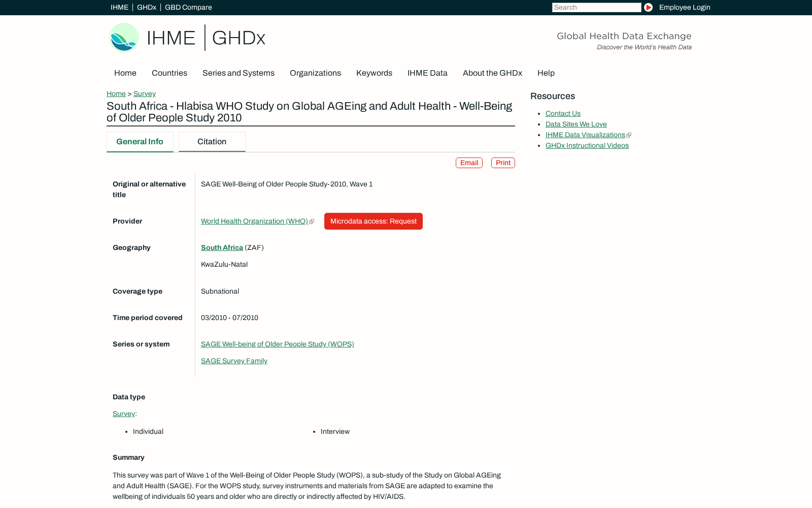Select the Home menu item
The width and height of the screenshot is (812, 508).
125,73
